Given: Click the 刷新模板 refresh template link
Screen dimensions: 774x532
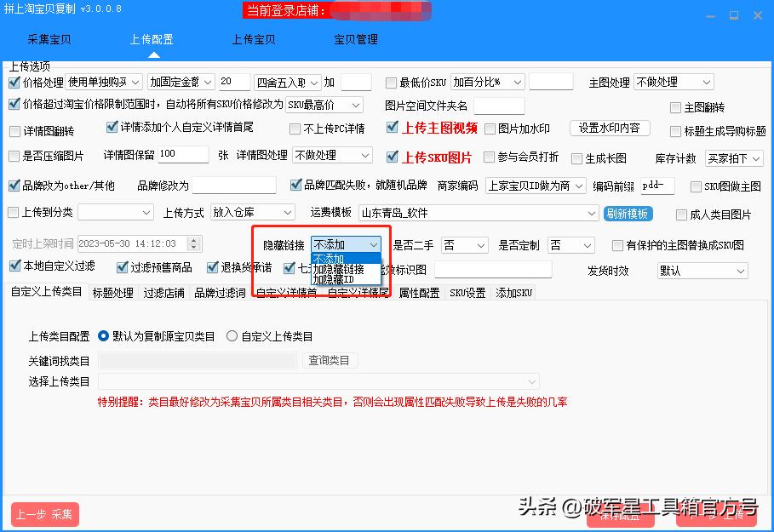Looking at the screenshot, I should [x=628, y=213].
